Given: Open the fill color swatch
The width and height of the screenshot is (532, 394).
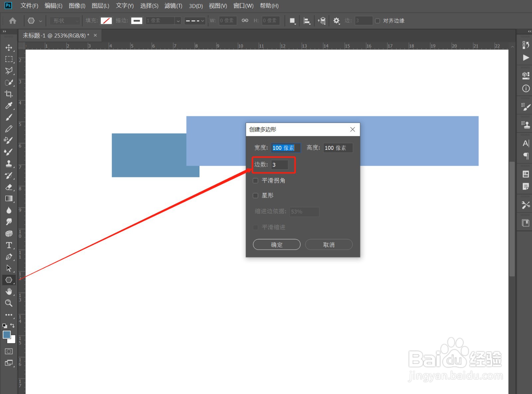Looking at the screenshot, I should coord(106,21).
